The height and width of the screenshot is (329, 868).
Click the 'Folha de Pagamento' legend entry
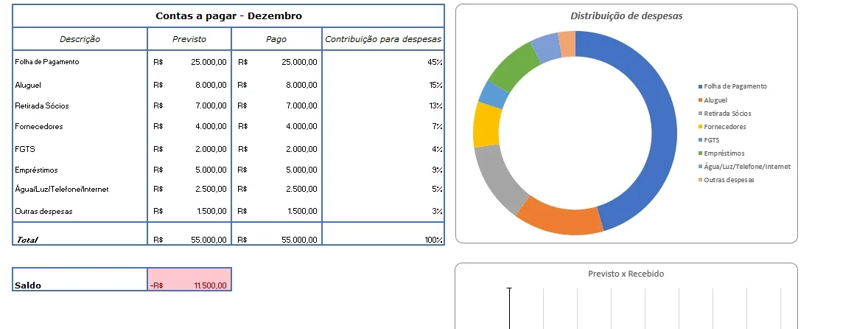point(732,86)
